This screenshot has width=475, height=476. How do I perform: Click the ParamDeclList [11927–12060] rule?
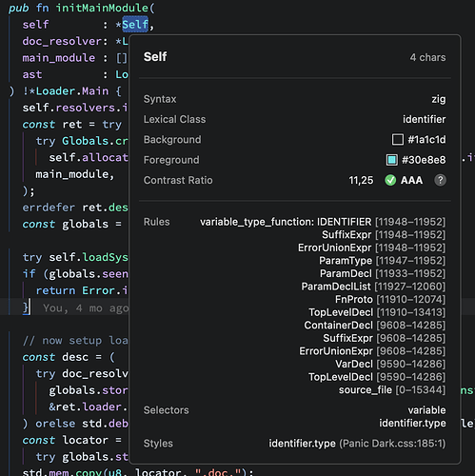coord(373,287)
